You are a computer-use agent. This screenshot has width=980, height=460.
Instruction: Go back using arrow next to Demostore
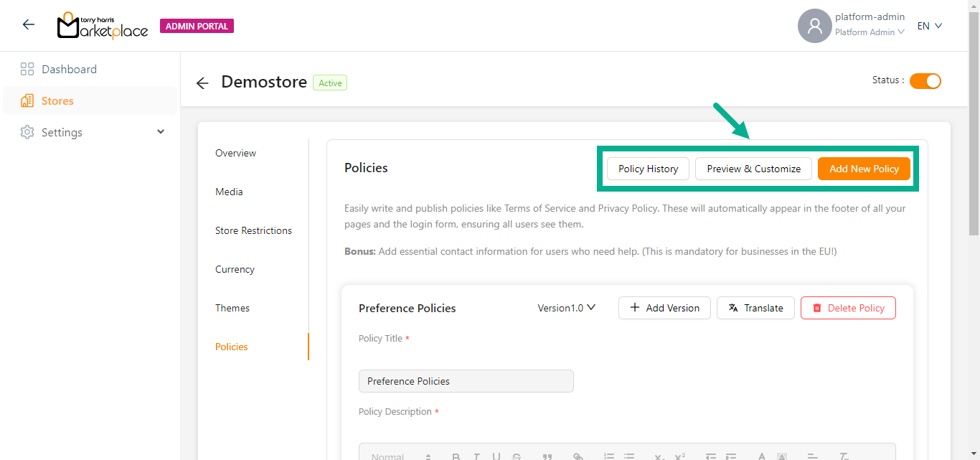[202, 83]
